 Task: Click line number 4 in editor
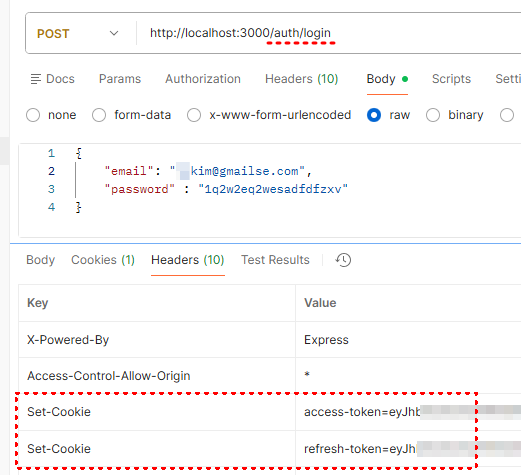51,207
